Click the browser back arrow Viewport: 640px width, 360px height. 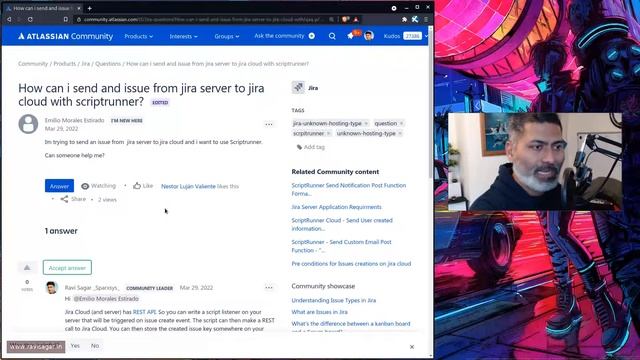pos(9,19)
